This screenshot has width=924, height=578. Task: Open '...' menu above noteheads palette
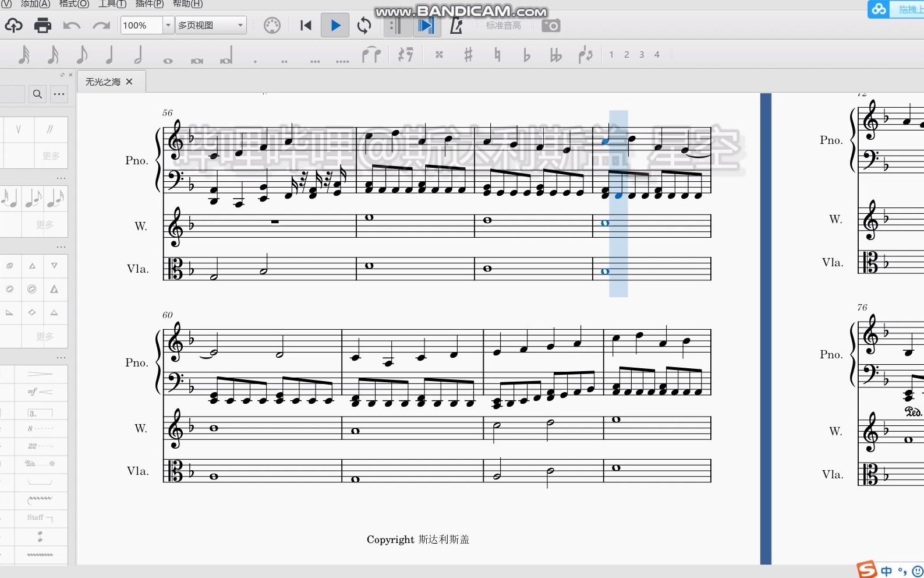point(61,247)
